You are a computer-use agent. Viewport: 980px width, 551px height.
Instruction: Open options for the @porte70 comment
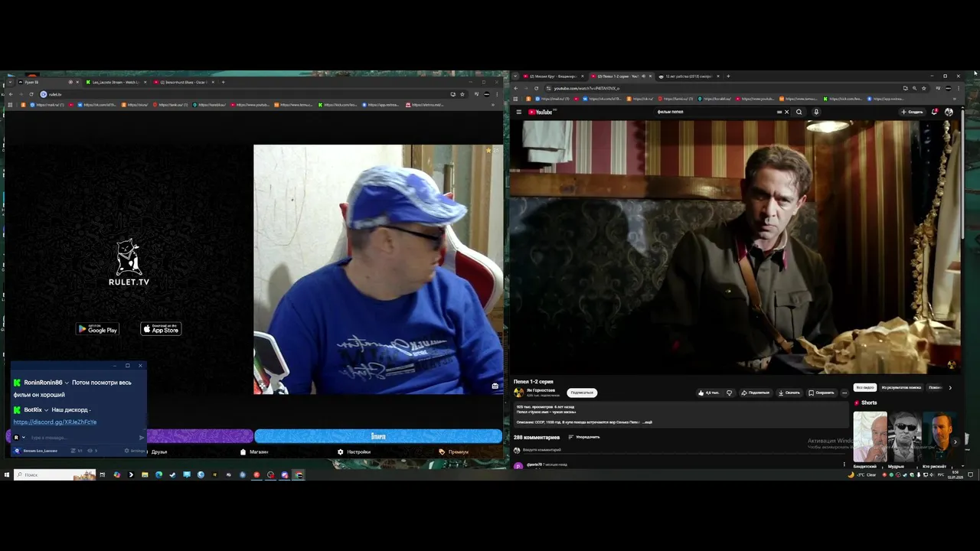[x=844, y=465]
